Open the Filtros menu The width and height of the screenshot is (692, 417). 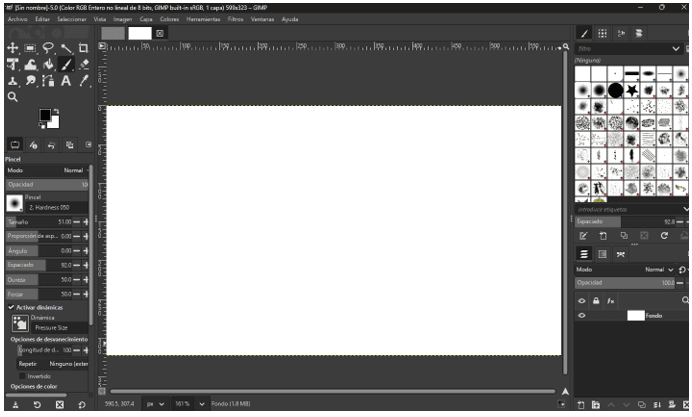coord(236,19)
